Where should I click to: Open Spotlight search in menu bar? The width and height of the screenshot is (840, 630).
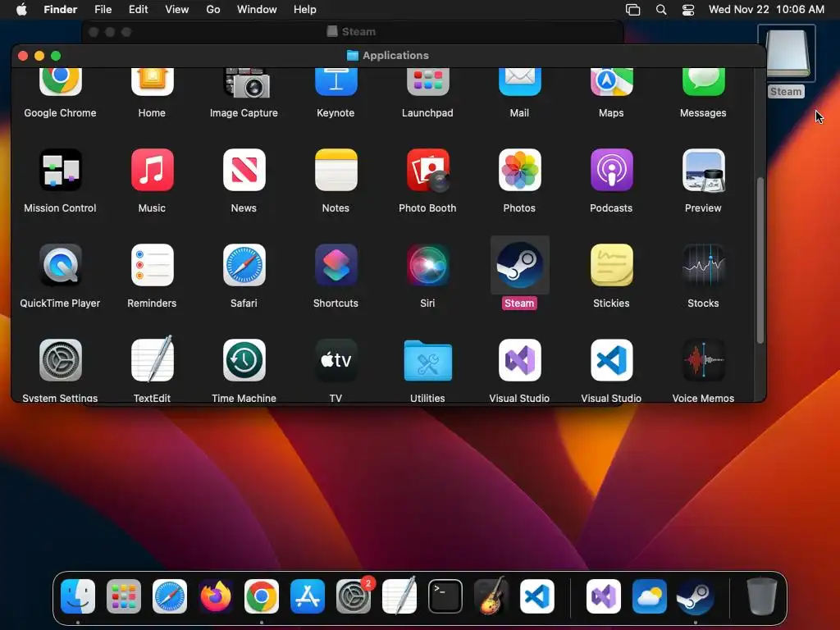(x=661, y=10)
